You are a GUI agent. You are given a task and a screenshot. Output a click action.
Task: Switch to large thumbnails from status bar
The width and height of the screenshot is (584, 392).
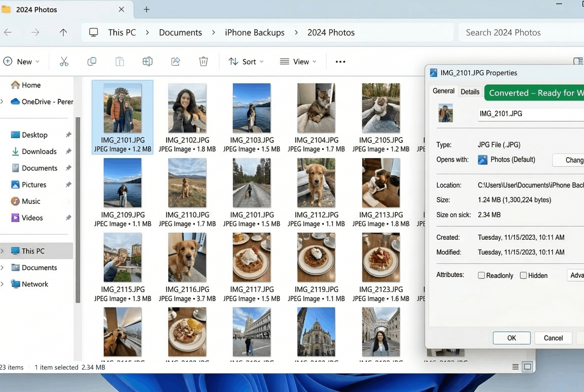pos(528,367)
